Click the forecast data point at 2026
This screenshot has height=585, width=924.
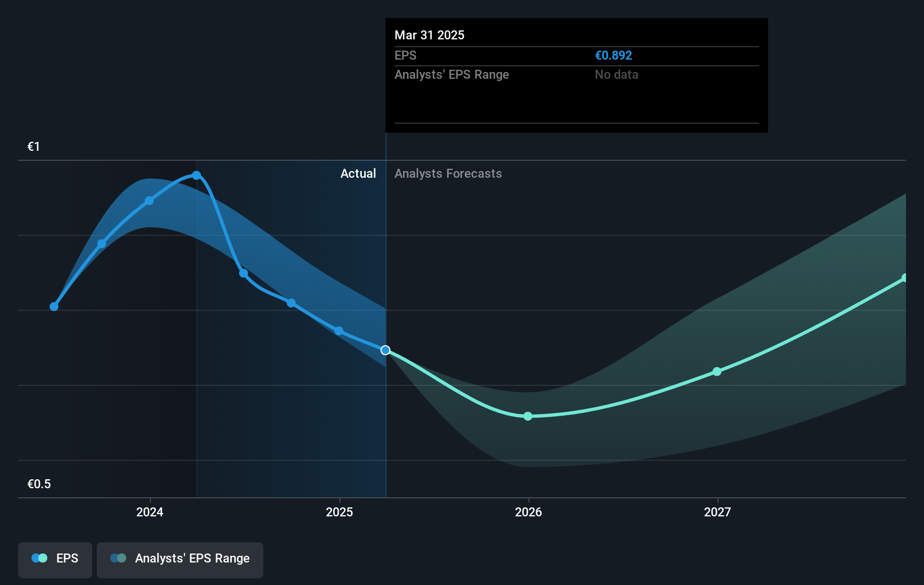click(x=528, y=416)
